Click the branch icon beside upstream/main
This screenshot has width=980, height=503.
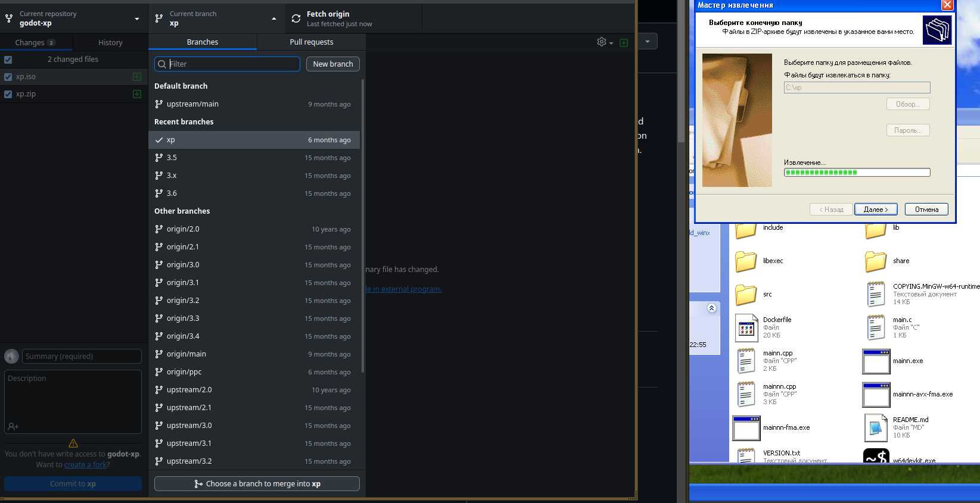(158, 104)
